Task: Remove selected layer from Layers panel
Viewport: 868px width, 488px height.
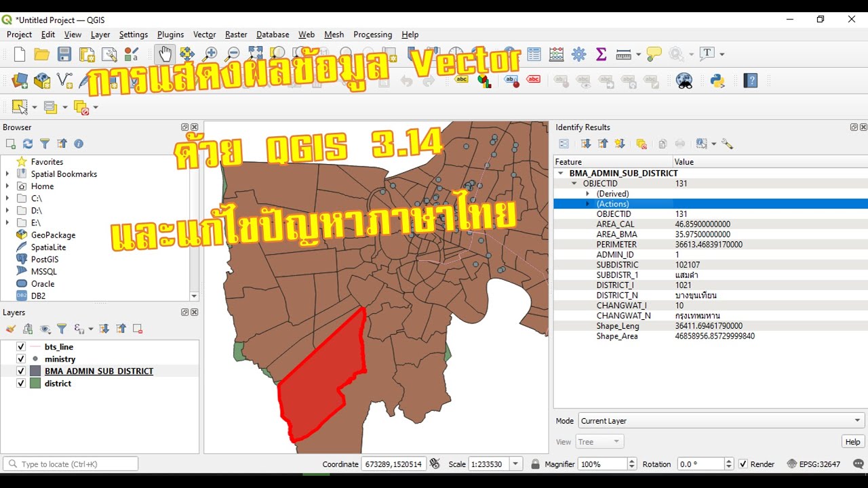Action: [138, 329]
